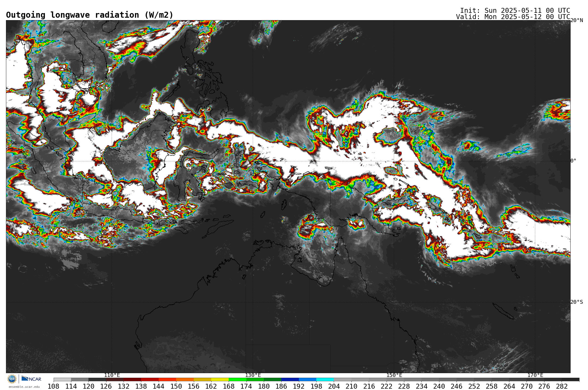Click the 168 colorbar tick label
This screenshot has height=390, width=588.
[229, 386]
